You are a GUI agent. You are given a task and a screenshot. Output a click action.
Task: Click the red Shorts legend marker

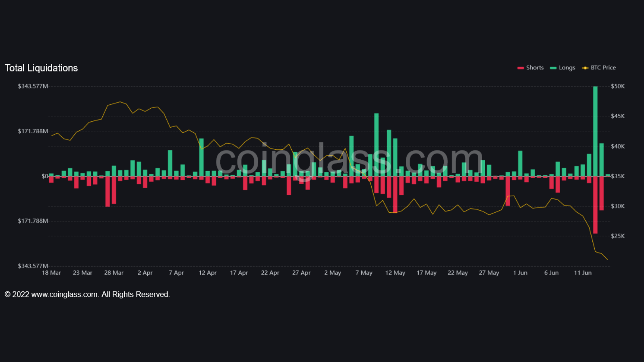pos(520,68)
